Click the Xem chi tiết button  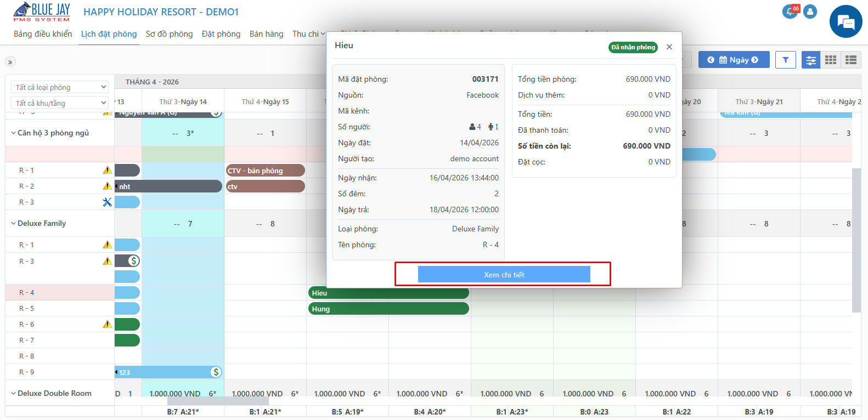click(x=504, y=275)
